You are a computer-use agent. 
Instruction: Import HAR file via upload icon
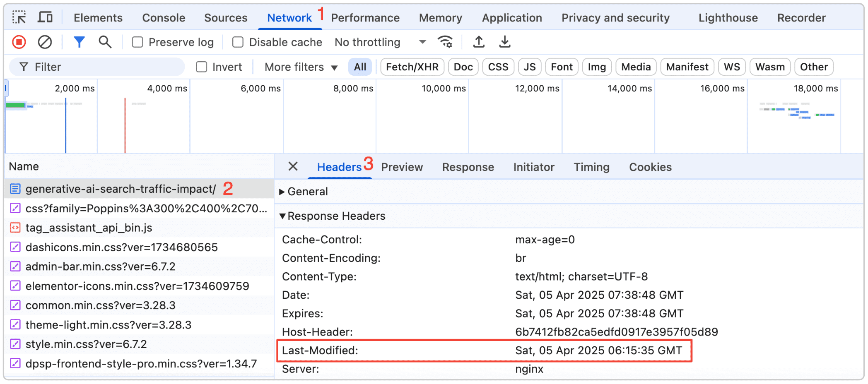pos(478,42)
